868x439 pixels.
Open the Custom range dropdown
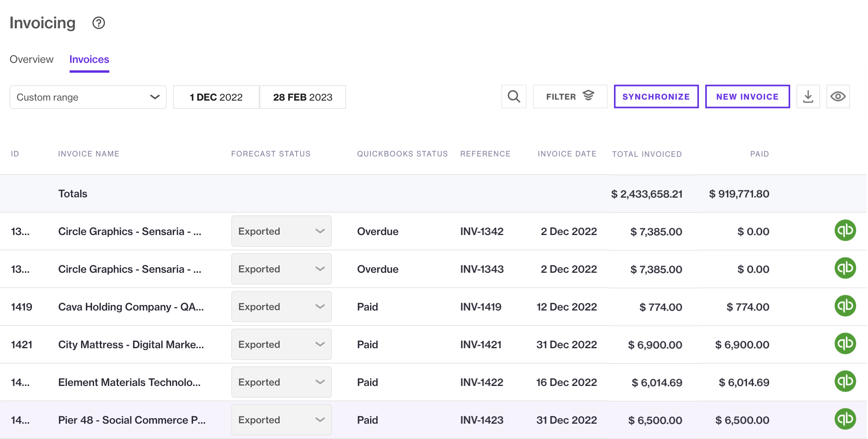tap(88, 97)
